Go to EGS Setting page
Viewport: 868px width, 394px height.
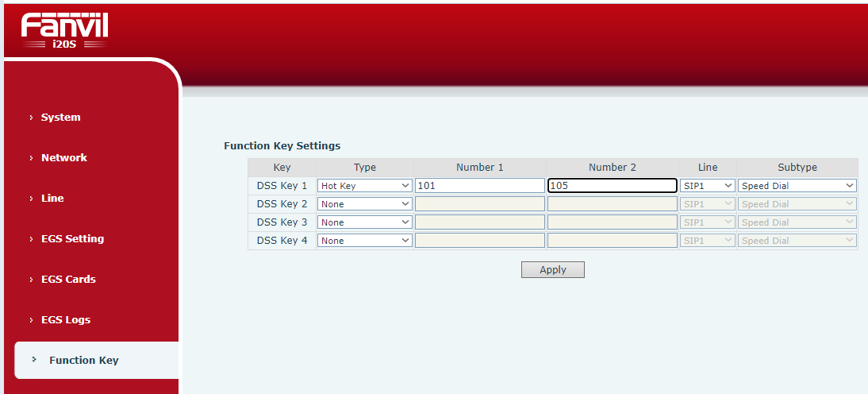click(x=72, y=239)
